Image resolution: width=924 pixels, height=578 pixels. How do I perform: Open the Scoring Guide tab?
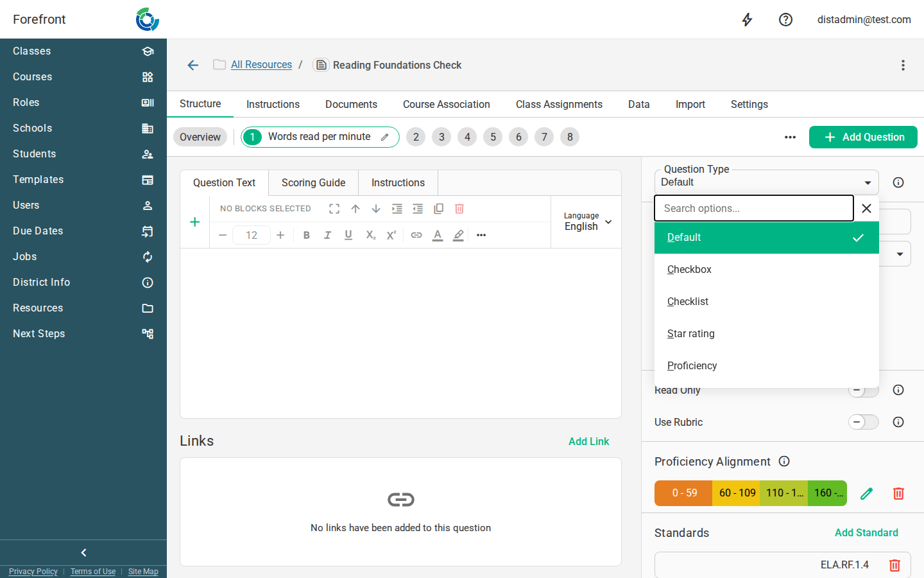point(313,183)
